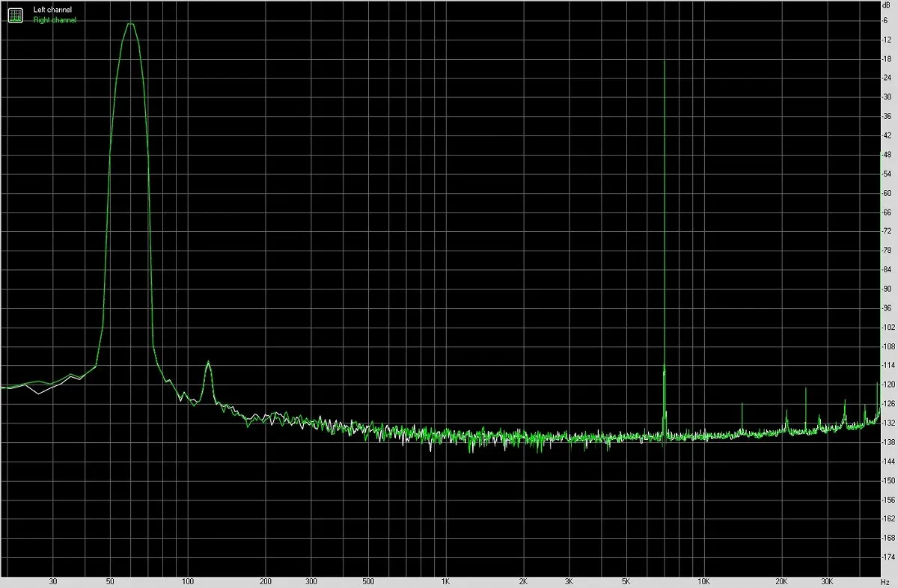The height and width of the screenshot is (588, 898).
Task: Click the -132 dB axis value
Action: (x=888, y=423)
